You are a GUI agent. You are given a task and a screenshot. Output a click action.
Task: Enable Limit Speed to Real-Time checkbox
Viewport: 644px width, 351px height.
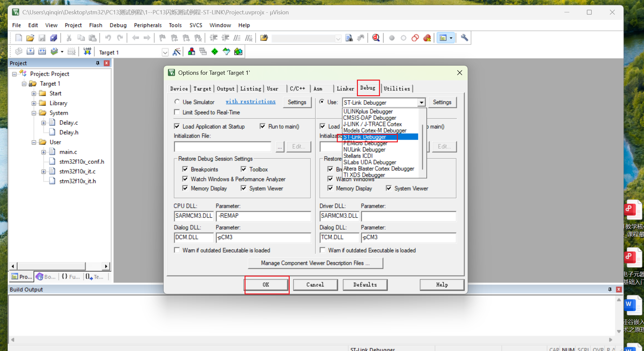(177, 112)
